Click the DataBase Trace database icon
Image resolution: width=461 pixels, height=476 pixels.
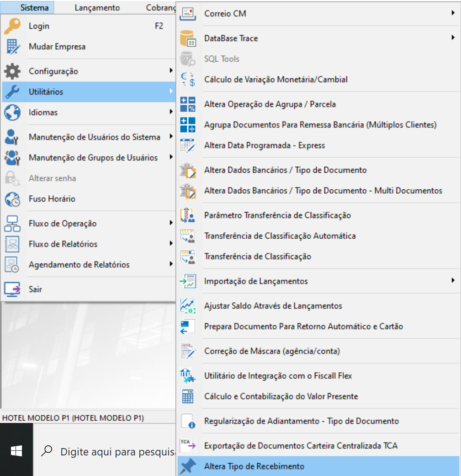click(188, 38)
